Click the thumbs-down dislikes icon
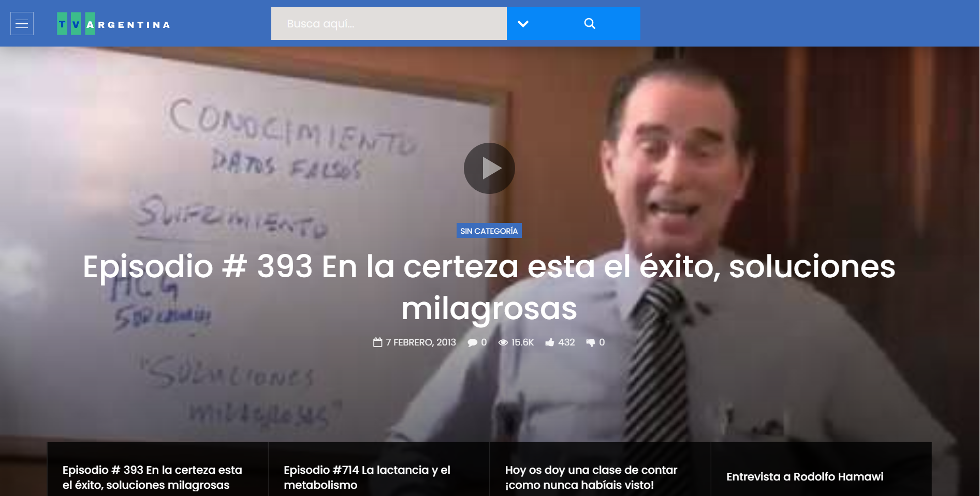The width and height of the screenshot is (980, 496). 591,342
